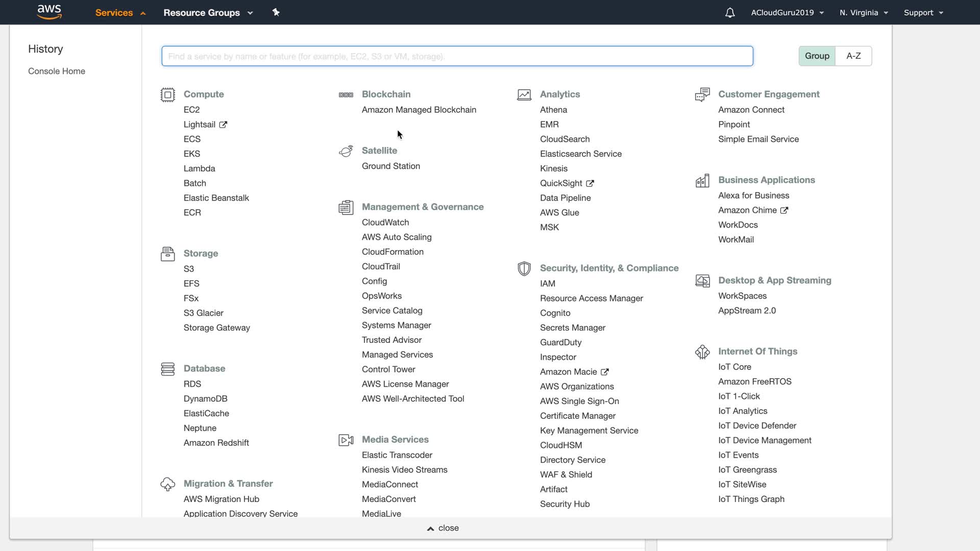This screenshot has width=980, height=551.
Task: Open the Support menu
Action: pyautogui.click(x=923, y=13)
